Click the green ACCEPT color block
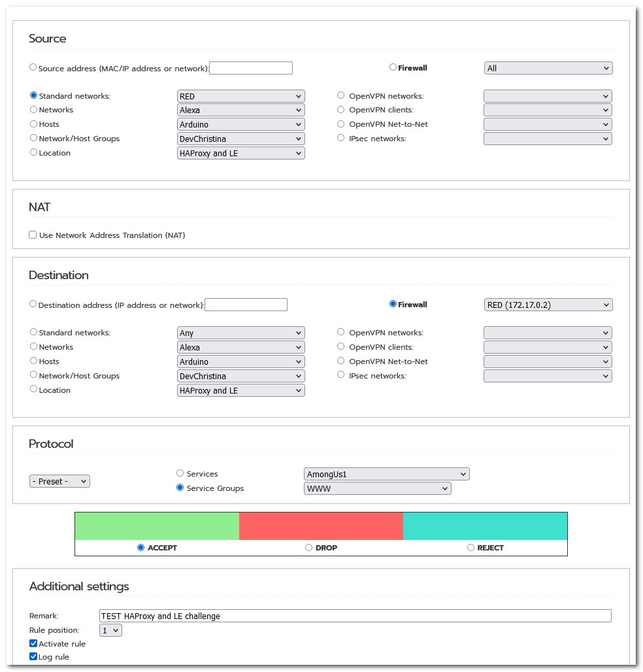Image resolution: width=643 pixels, height=672 pixels. [157, 526]
